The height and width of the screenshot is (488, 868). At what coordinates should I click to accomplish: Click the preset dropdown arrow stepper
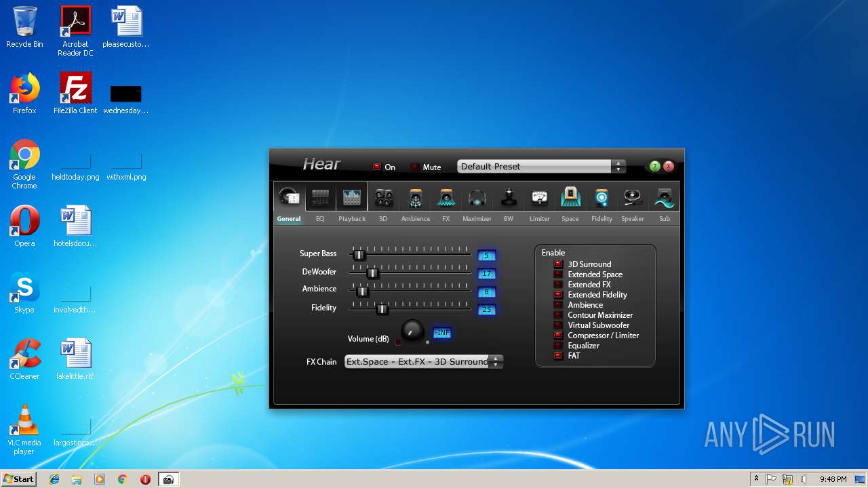point(618,166)
